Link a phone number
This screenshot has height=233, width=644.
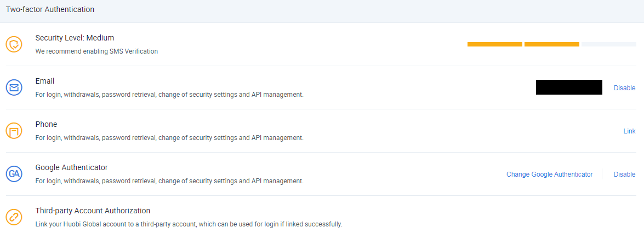click(629, 131)
